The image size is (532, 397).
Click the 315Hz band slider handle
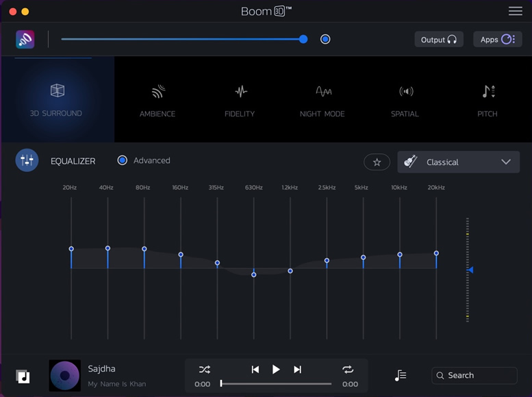(218, 263)
